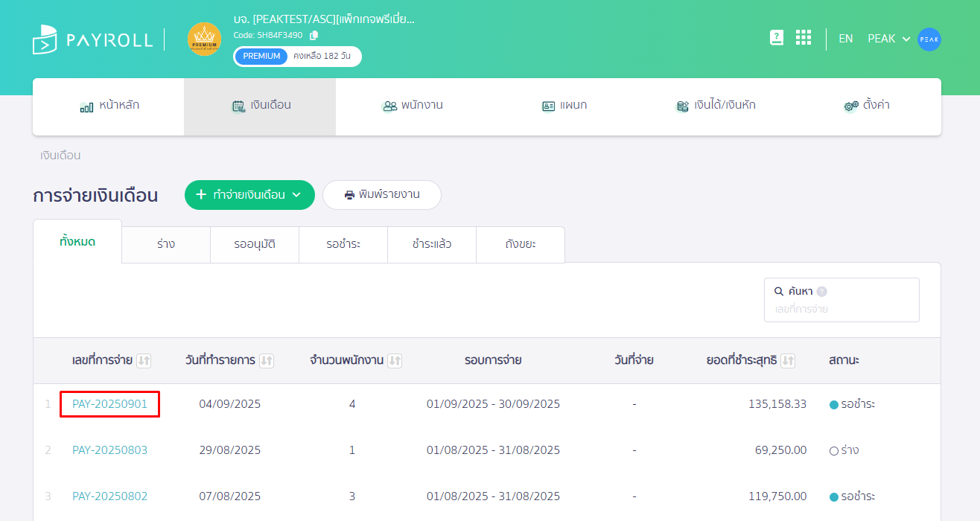
Task: Click the PREMIUM badge pill
Action: (261, 57)
